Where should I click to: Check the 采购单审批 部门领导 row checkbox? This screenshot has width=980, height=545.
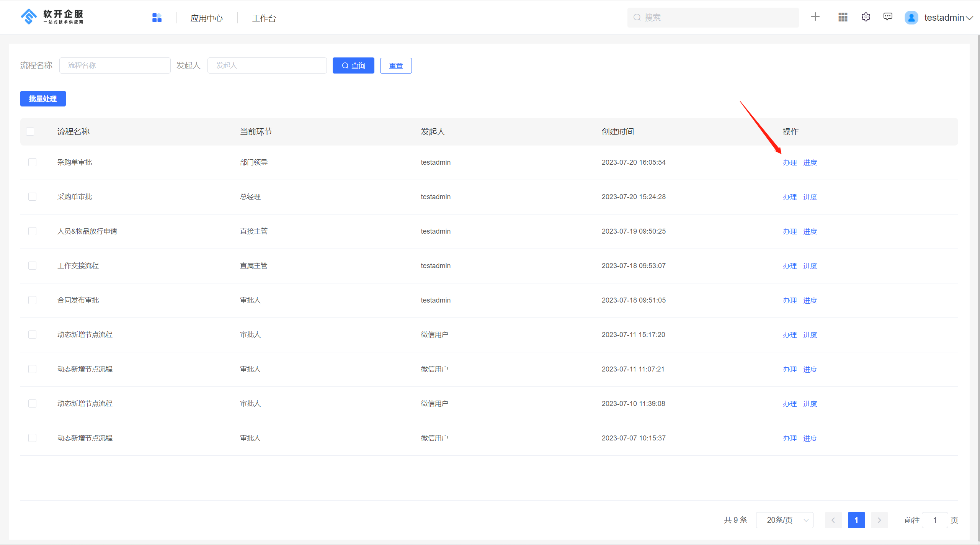33,162
